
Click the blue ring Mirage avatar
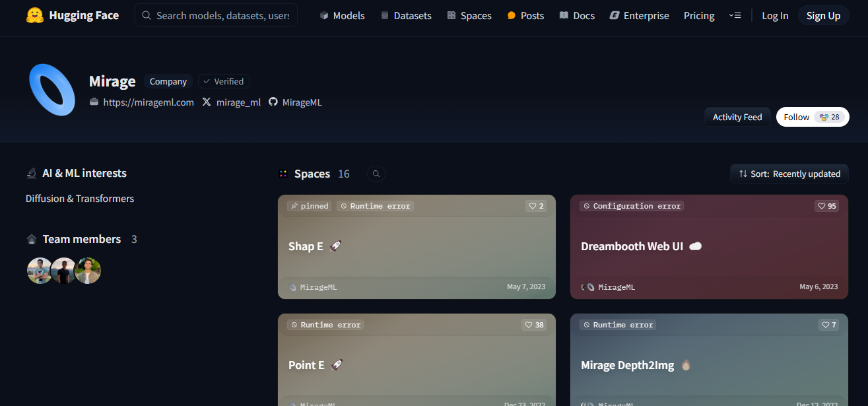pos(52,90)
